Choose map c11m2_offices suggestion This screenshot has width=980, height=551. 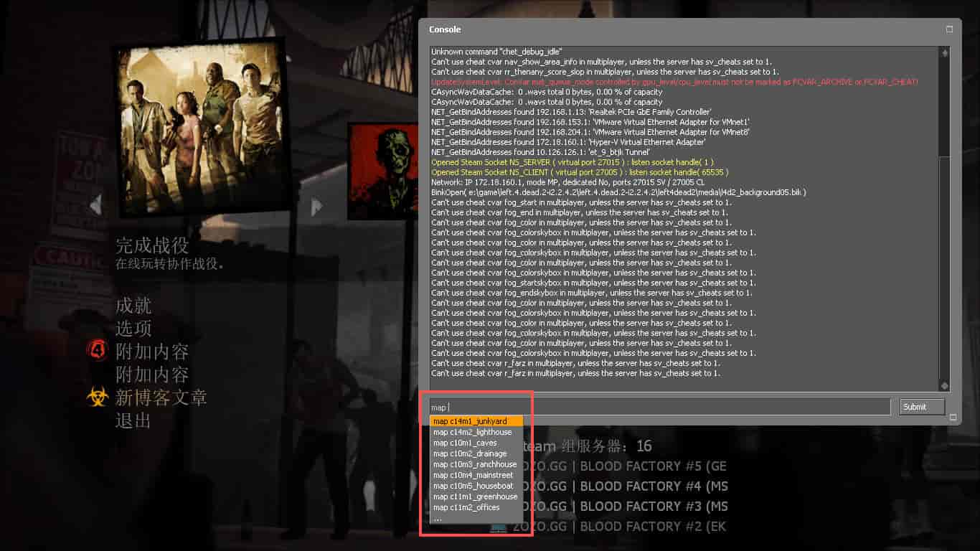[476, 507]
